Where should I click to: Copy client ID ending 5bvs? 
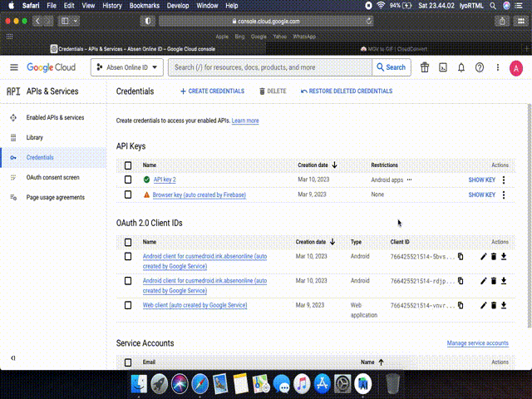[x=461, y=257]
